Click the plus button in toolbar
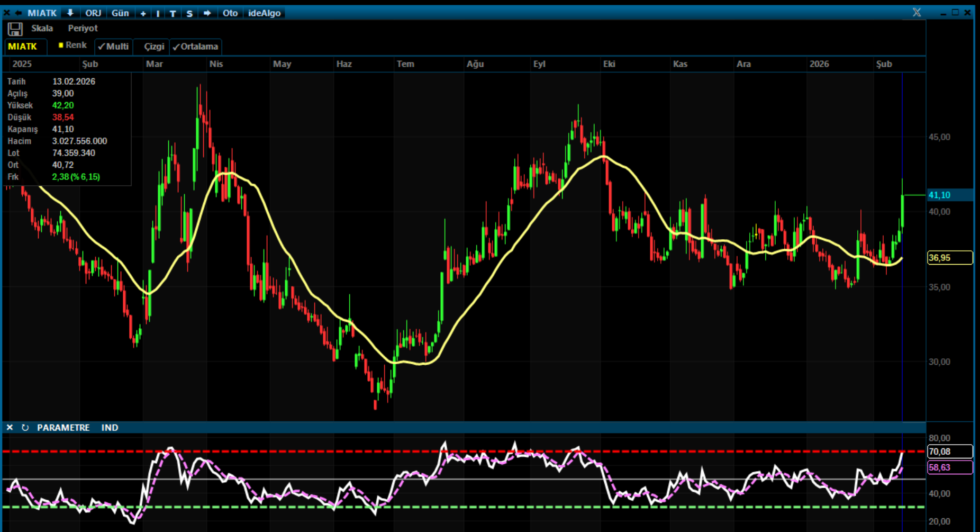 tap(143, 13)
